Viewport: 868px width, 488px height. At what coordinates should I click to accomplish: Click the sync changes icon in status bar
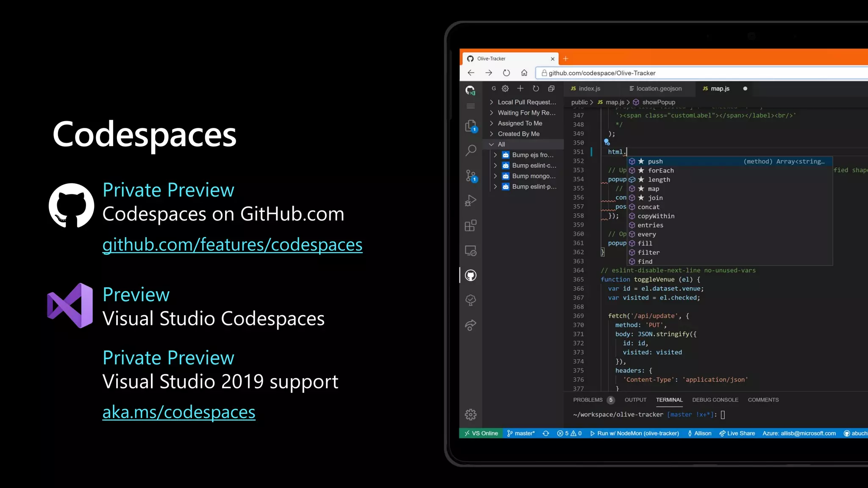point(546,433)
